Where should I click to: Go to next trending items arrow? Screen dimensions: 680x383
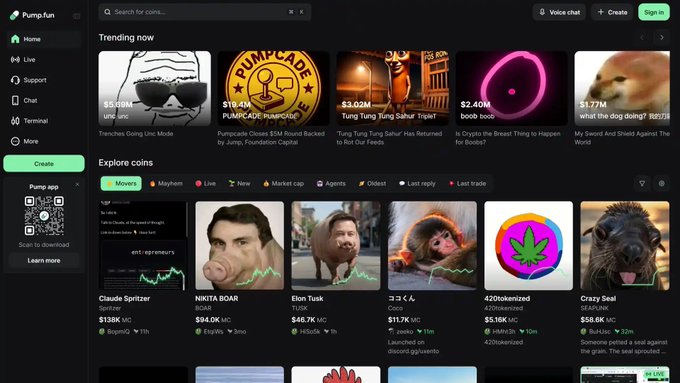pos(662,38)
